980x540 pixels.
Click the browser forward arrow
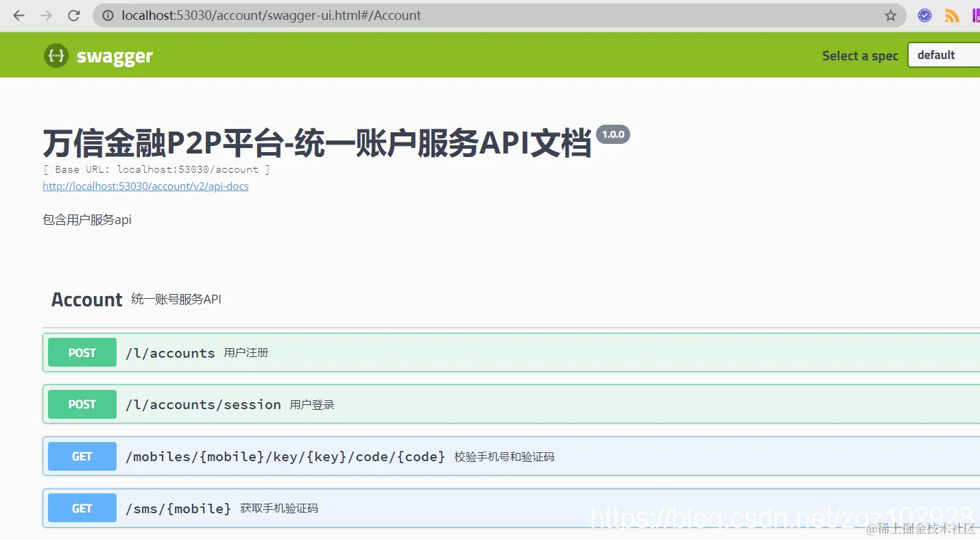tap(46, 15)
